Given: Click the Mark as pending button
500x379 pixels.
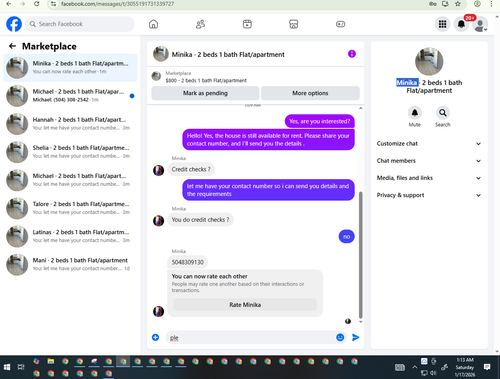Looking at the screenshot, I should [x=205, y=93].
